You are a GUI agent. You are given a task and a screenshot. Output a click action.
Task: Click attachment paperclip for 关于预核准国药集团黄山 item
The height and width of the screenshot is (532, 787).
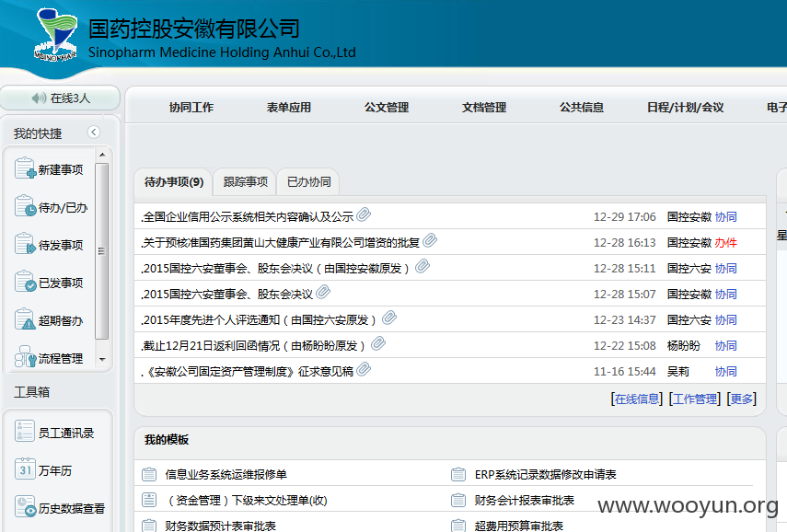[430, 240]
